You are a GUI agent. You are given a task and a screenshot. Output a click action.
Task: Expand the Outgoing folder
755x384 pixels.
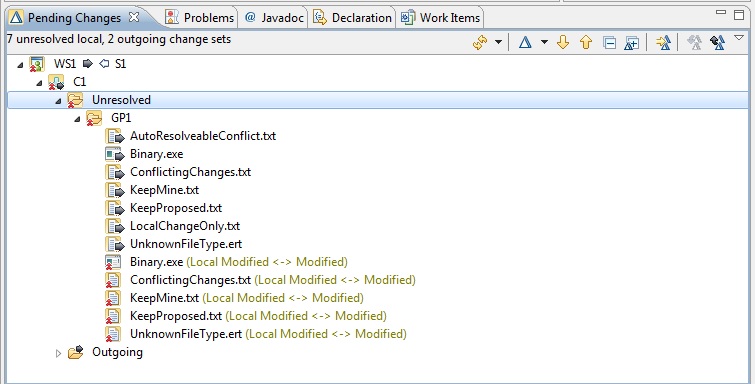[58, 353]
